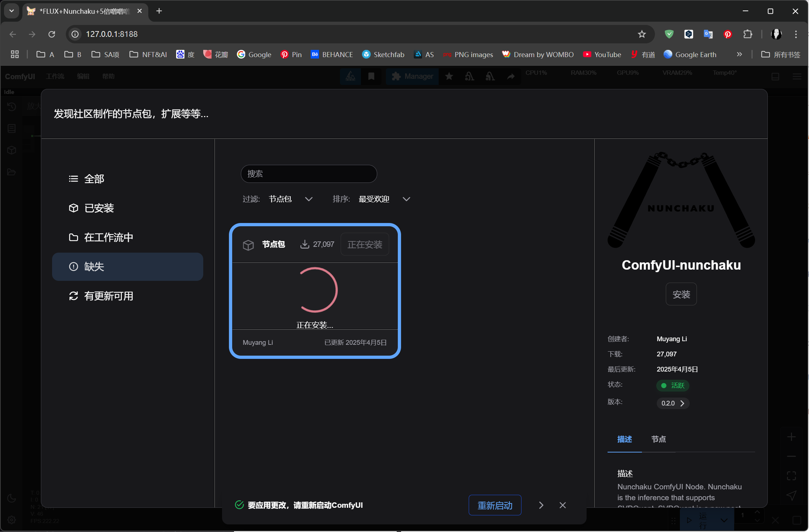Screen dimensions: 809x532
Task: Select the 已安装 category
Action: [98, 208]
